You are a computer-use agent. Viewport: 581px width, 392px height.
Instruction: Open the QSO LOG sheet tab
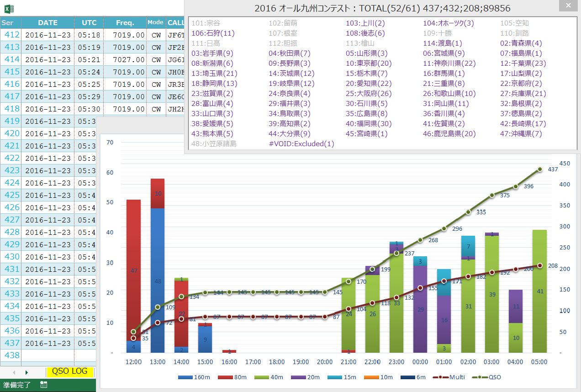click(69, 371)
